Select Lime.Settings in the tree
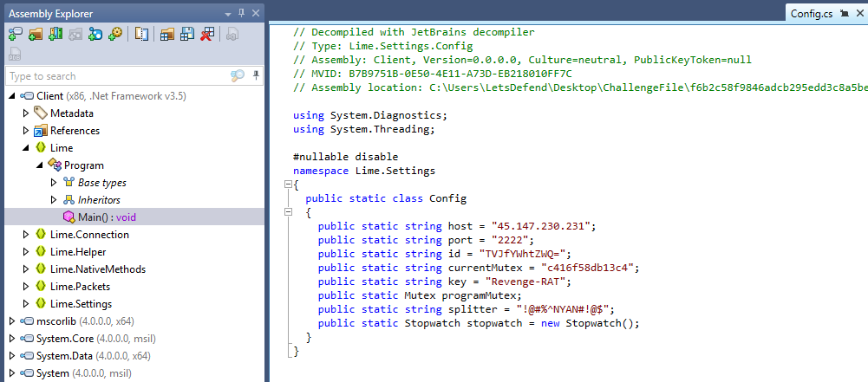Screen dimensions: 868x382 tap(81, 303)
